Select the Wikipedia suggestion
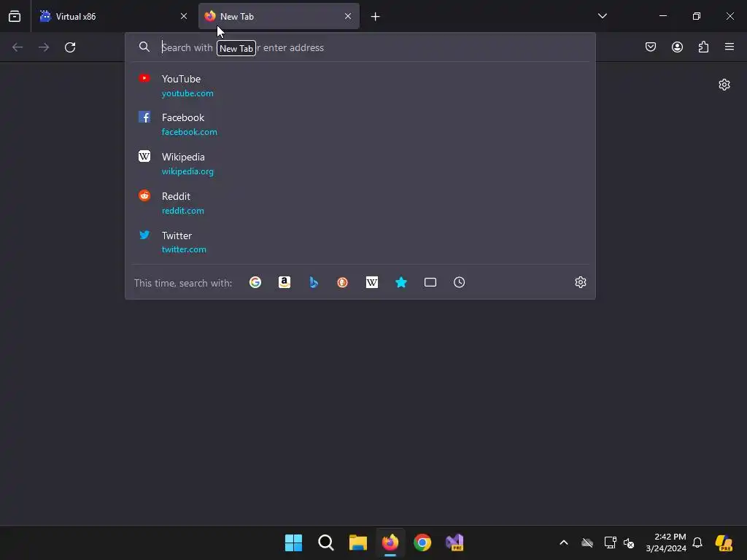 (360, 164)
